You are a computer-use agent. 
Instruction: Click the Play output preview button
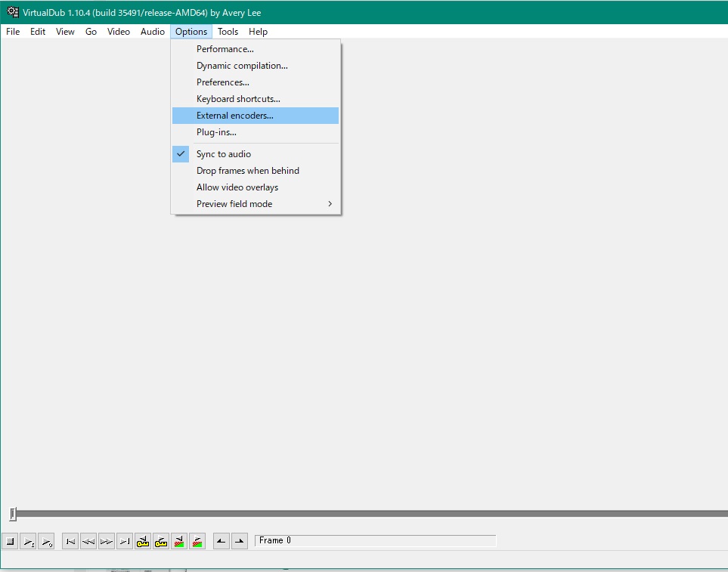[46, 541]
